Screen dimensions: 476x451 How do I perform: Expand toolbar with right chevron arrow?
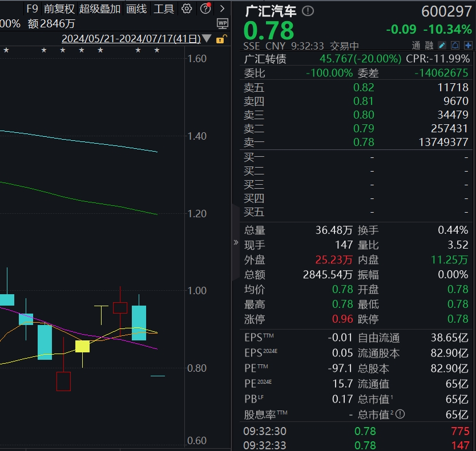223,9
